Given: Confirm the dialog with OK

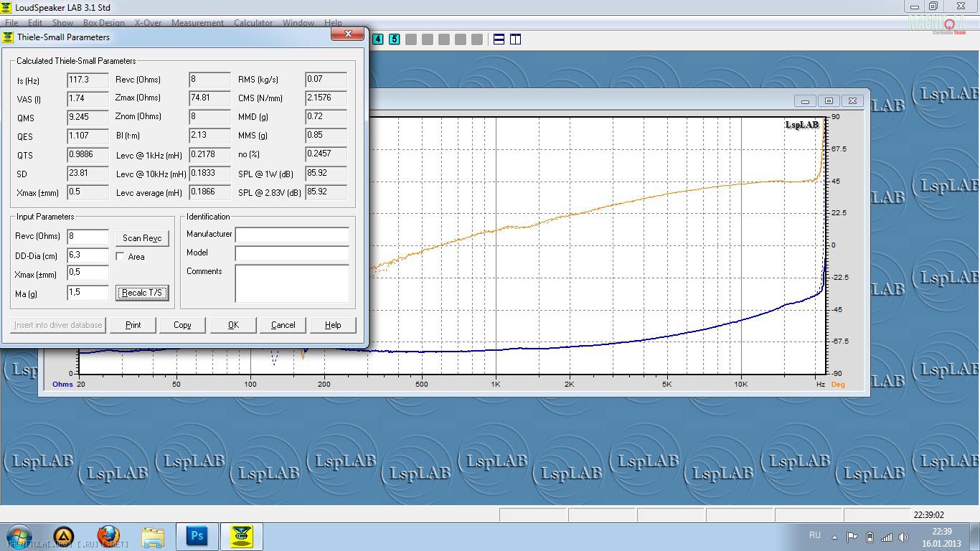Looking at the screenshot, I should 233,325.
